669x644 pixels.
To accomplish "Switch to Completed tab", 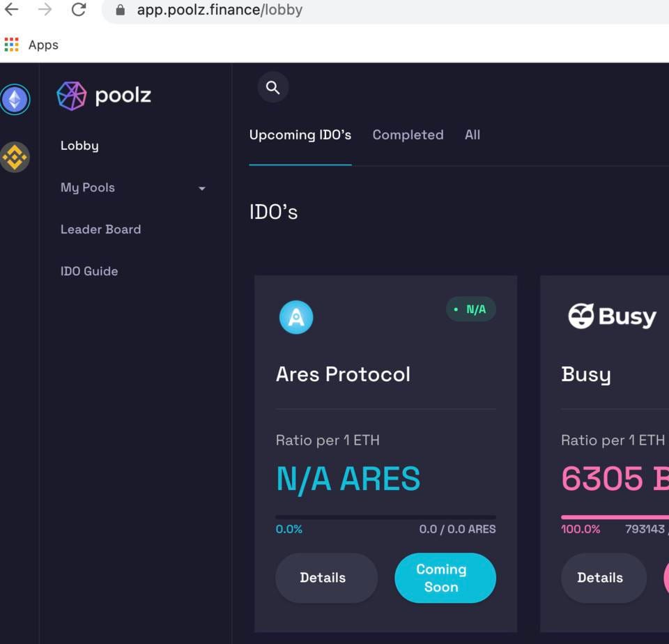I will (408, 135).
